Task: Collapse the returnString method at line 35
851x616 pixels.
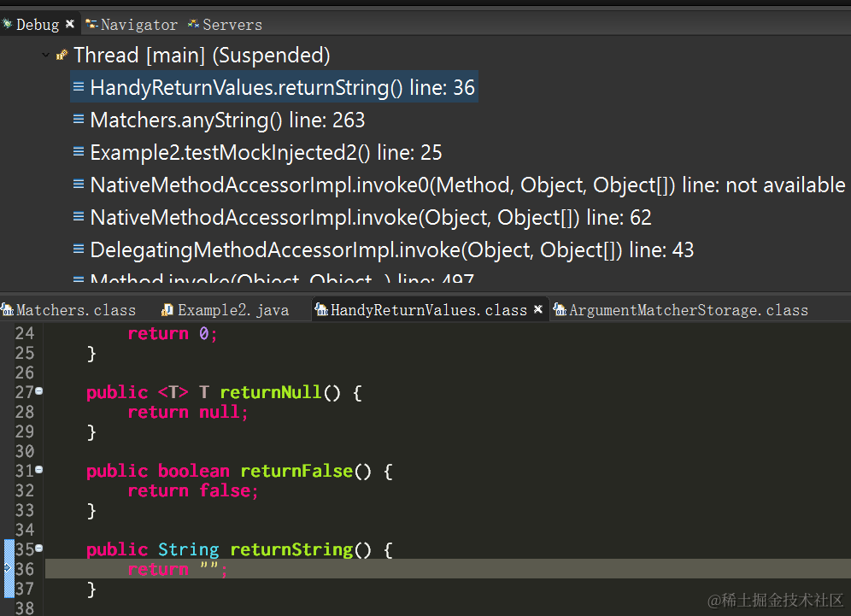Action: pyautogui.click(x=39, y=549)
